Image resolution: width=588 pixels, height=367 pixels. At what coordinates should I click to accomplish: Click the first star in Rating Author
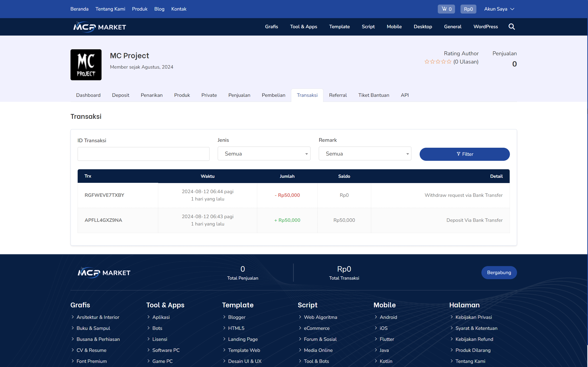pyautogui.click(x=427, y=61)
